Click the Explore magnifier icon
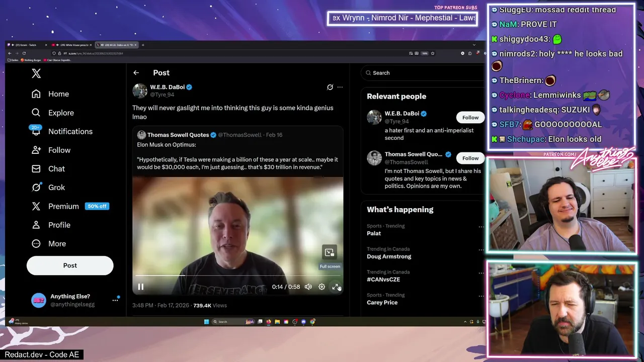This screenshot has width=644, height=362. (x=36, y=113)
